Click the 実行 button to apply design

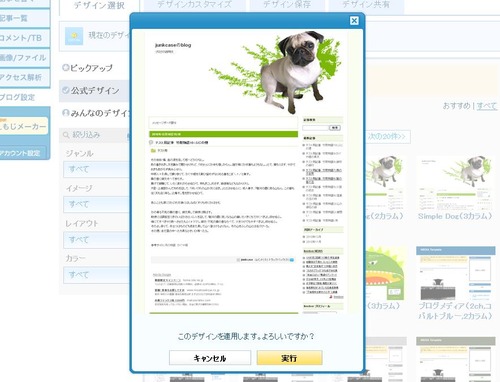[289, 358]
